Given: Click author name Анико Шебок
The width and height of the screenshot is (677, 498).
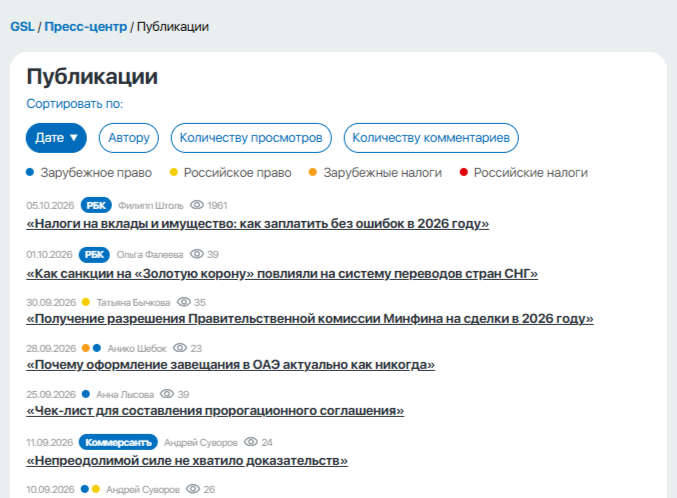Looking at the screenshot, I should (x=137, y=349).
